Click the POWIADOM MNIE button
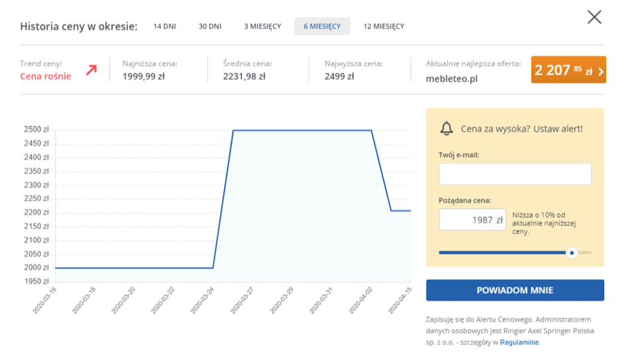Image resolution: width=626 pixels, height=364 pixels. click(515, 291)
